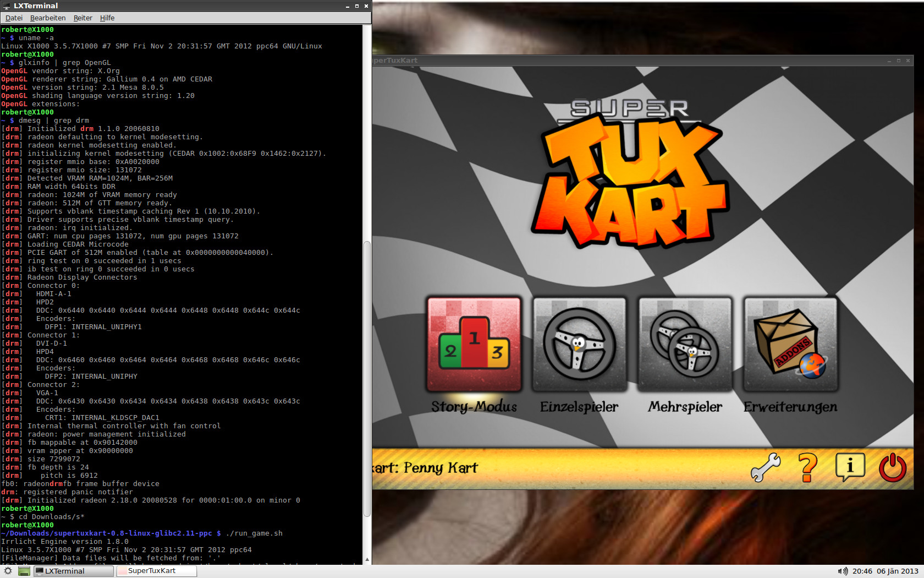Click the Mehrspieler label
The width and height of the screenshot is (924, 578).
click(685, 407)
